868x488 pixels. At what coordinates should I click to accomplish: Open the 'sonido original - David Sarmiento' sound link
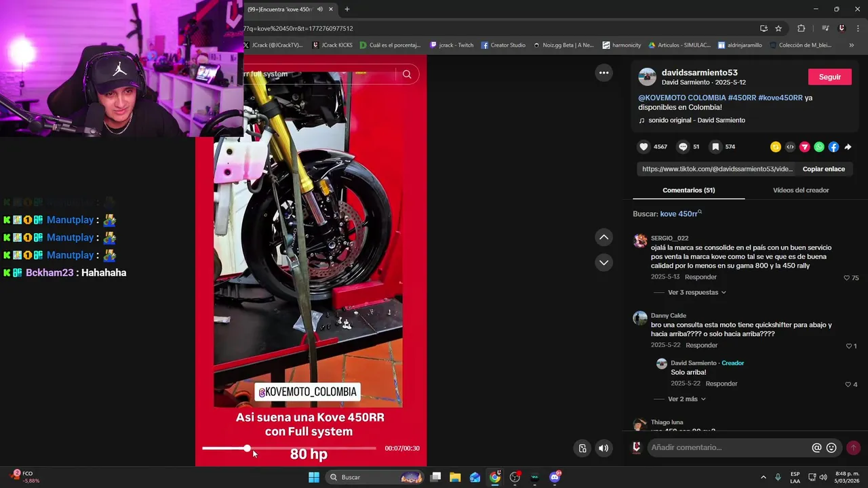pos(696,120)
